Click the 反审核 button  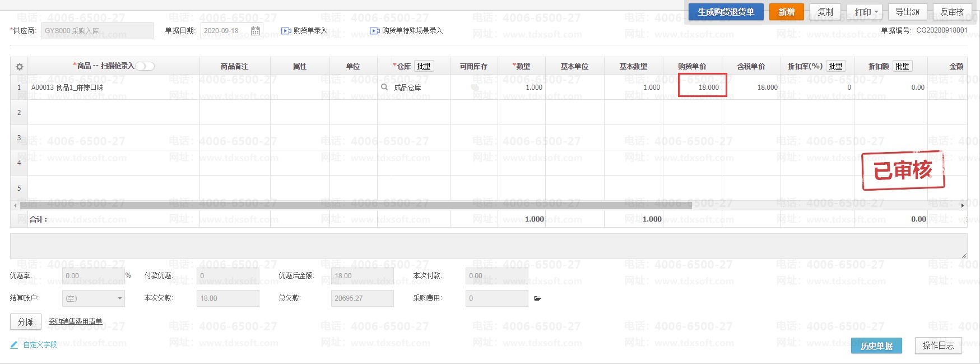951,12
